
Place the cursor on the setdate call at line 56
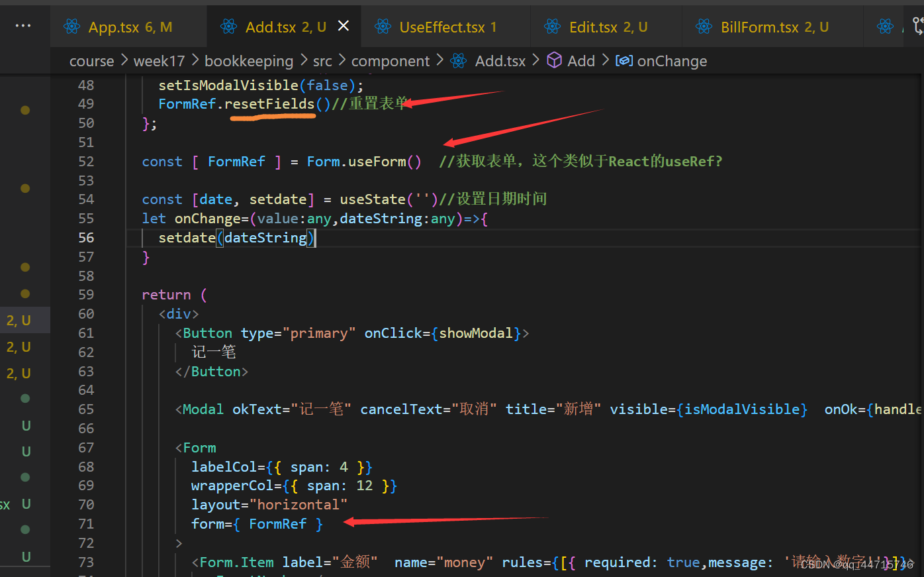187,237
